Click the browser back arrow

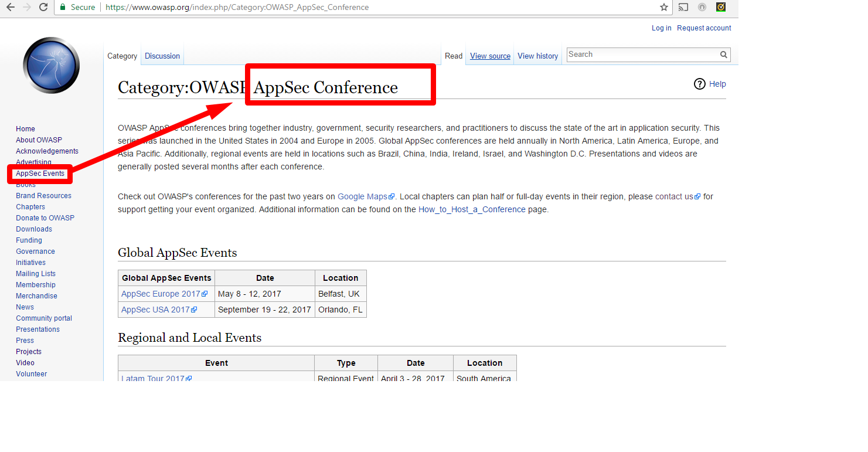click(10, 7)
